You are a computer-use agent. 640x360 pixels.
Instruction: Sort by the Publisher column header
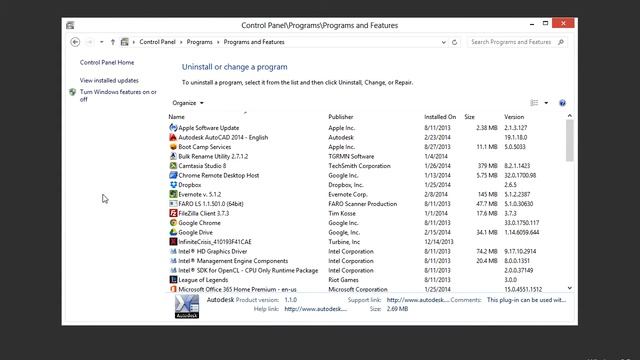pyautogui.click(x=341, y=117)
